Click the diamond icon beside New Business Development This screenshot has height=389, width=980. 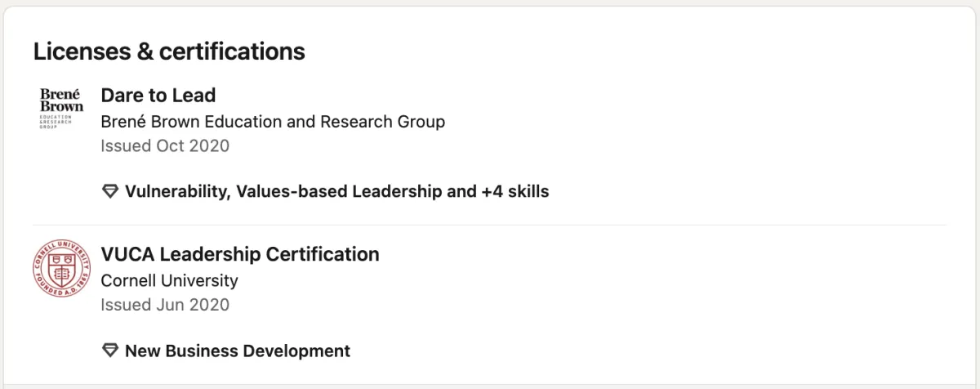click(x=109, y=351)
